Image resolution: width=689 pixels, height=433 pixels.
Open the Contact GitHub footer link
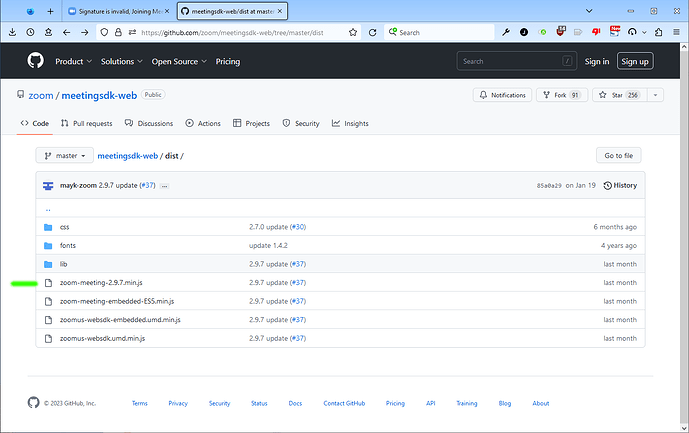pyautogui.click(x=344, y=403)
